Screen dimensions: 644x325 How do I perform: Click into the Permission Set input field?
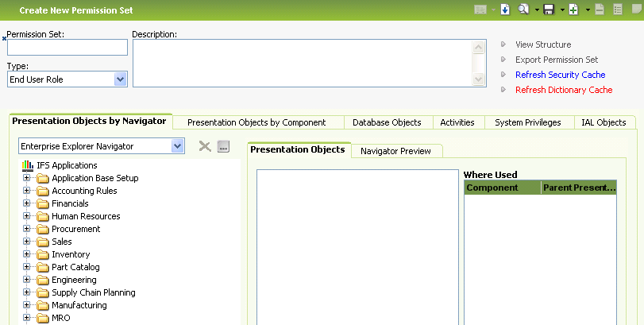click(x=67, y=48)
